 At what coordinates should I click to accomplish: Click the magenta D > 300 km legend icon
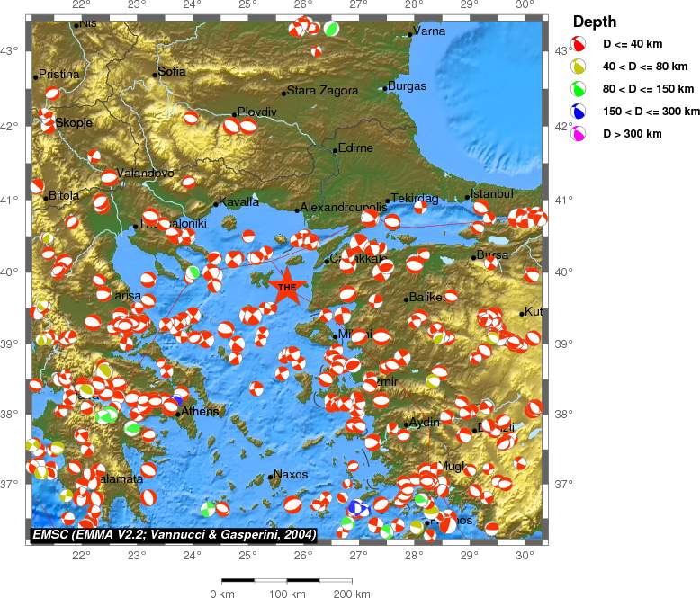(580, 134)
